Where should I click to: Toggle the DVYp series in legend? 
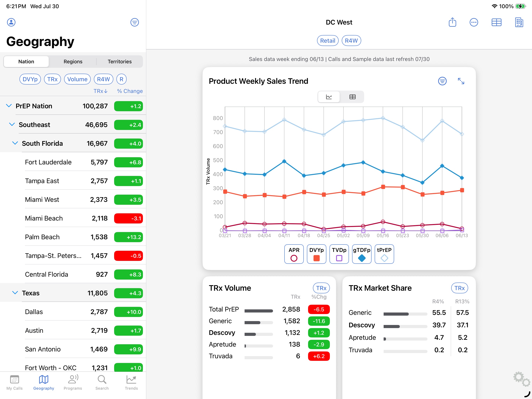316,254
